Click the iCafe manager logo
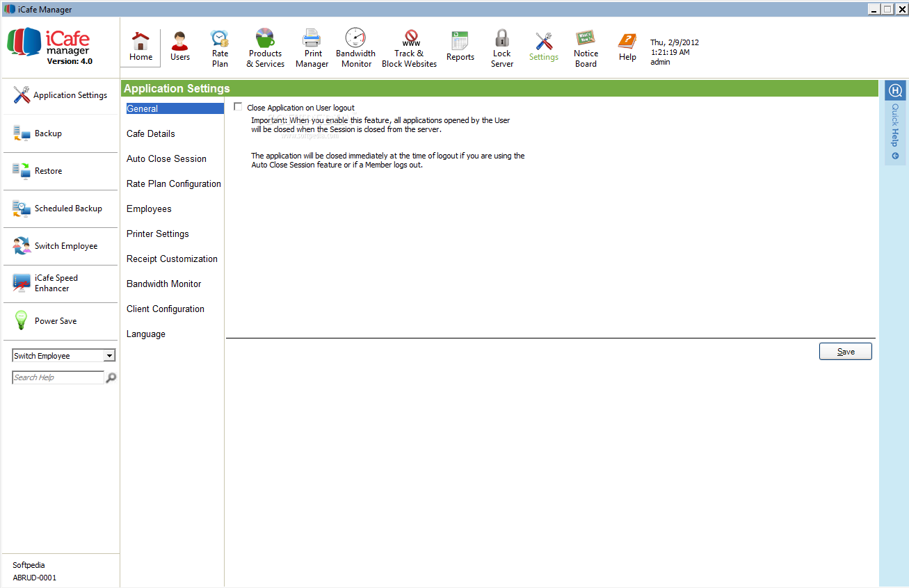The image size is (909, 588). coord(49,42)
